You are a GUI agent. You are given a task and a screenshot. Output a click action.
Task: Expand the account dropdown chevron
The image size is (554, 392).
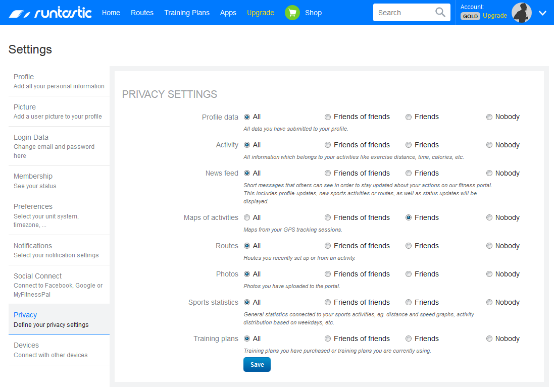[x=543, y=13]
